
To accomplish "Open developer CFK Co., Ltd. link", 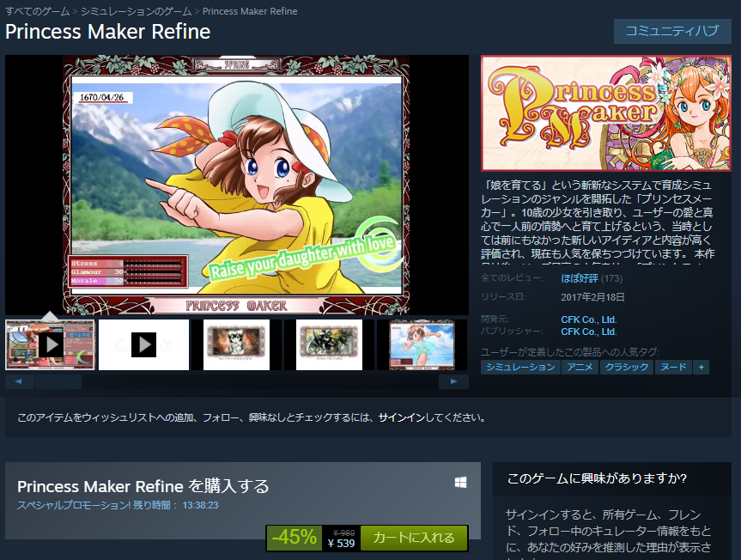I will pyautogui.click(x=589, y=320).
